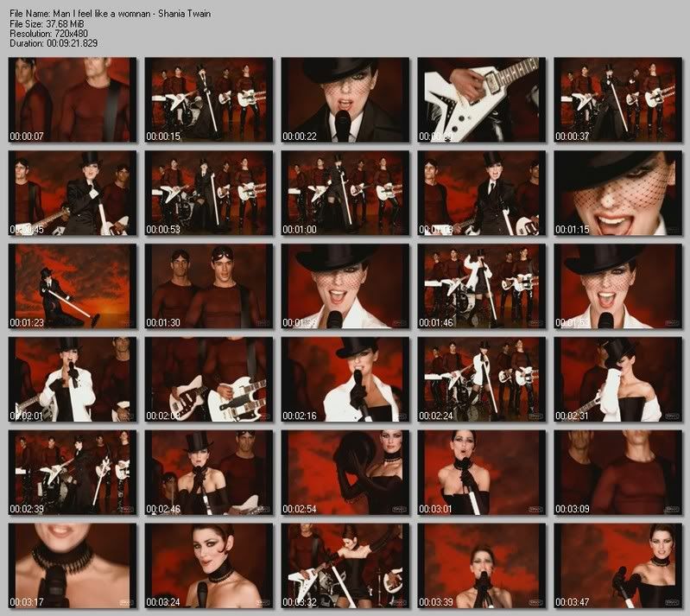Open the frame at 00:02:39
690x616 pixels.
(73, 473)
